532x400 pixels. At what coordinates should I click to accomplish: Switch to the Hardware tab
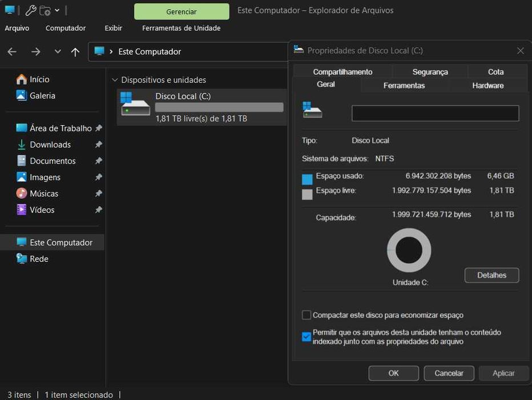[488, 86]
